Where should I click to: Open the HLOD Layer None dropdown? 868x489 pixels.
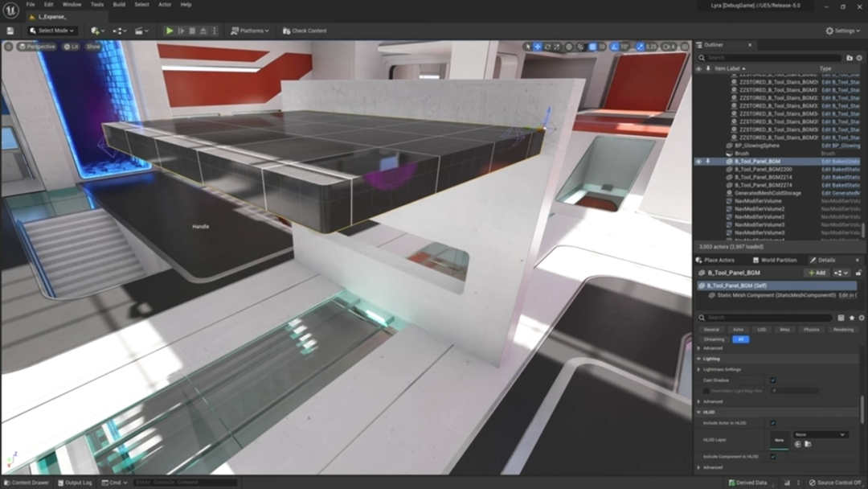pos(820,434)
